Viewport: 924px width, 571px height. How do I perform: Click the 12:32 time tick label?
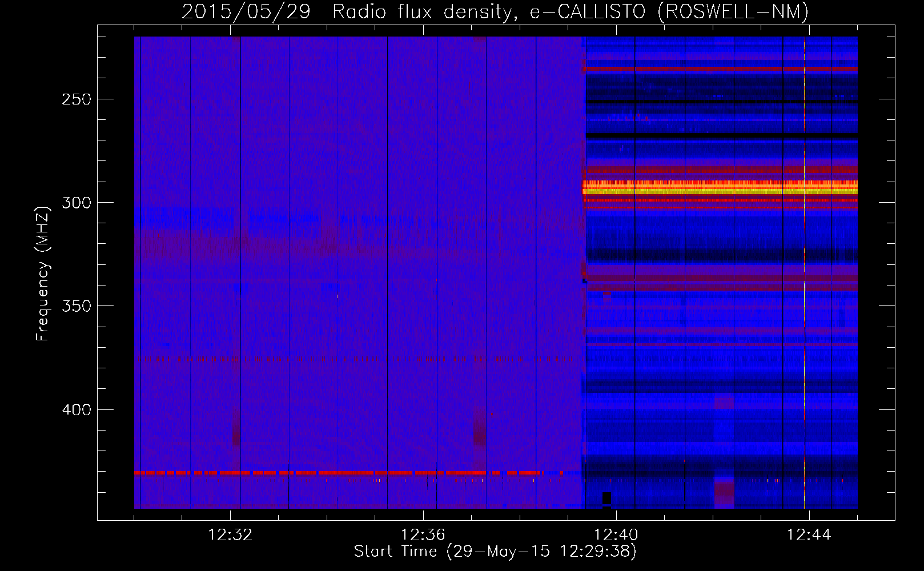(230, 535)
